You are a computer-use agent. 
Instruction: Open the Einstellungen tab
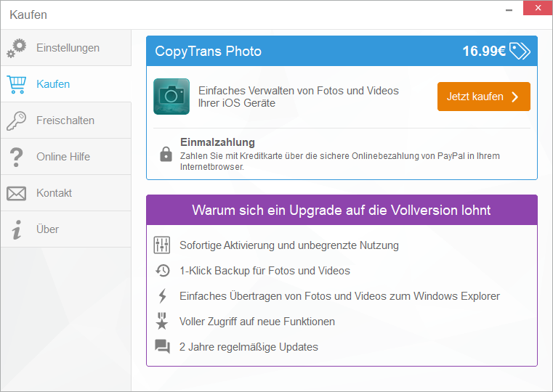(66, 48)
